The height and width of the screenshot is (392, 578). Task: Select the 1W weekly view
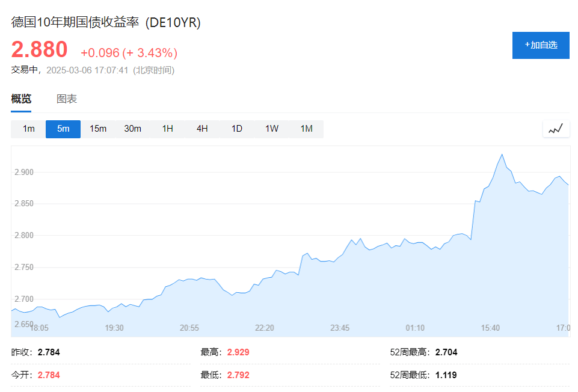[x=271, y=128]
